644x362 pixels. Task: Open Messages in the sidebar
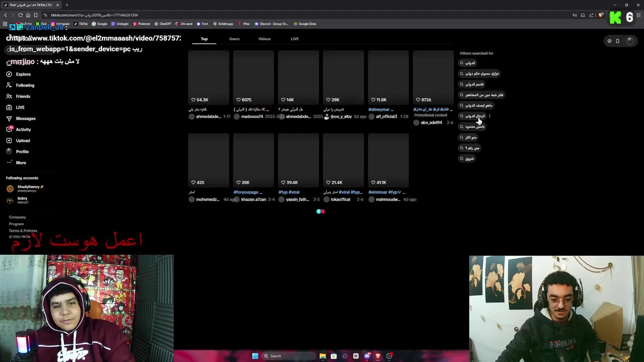click(x=21, y=119)
